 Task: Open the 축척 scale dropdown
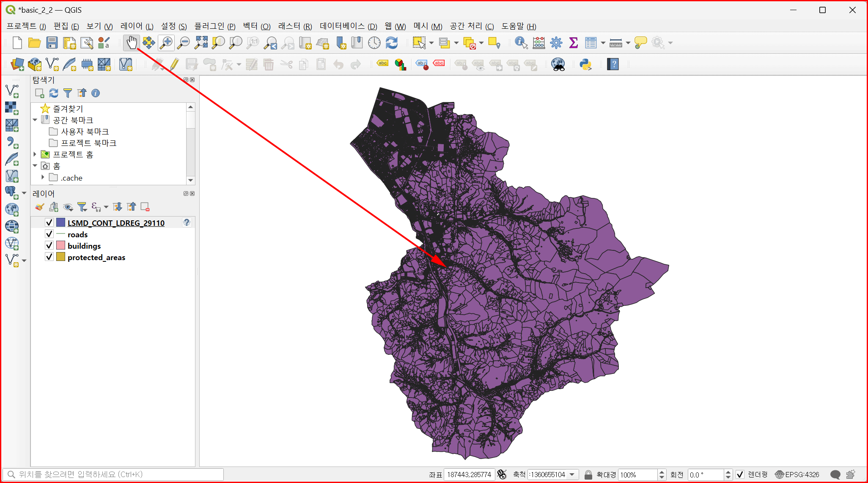pyautogui.click(x=572, y=475)
